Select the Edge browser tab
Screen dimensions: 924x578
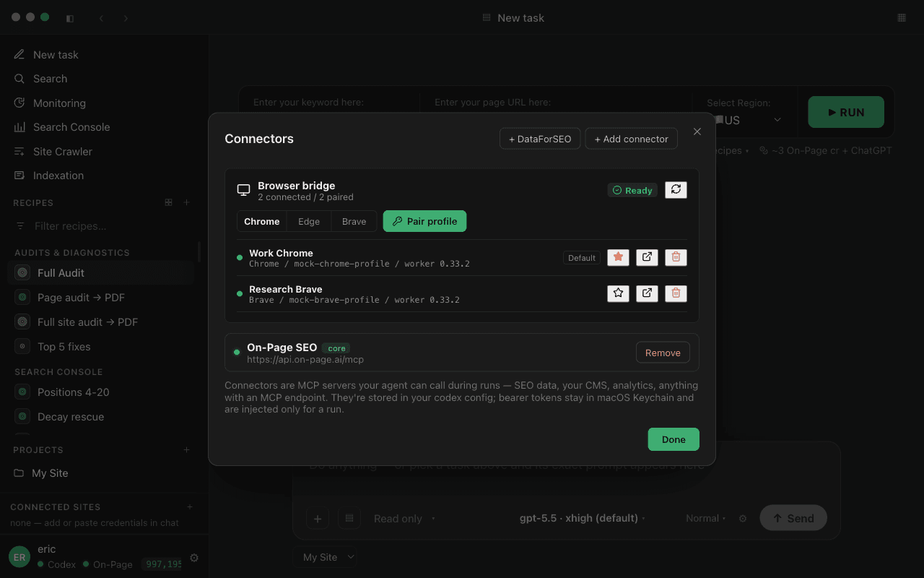[309, 221]
